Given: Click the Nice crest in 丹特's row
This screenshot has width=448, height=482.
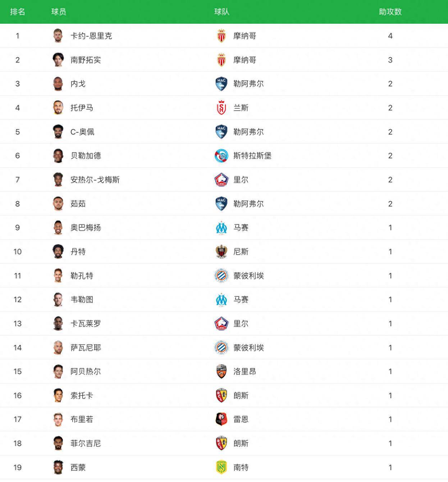Looking at the screenshot, I should 221,251.
